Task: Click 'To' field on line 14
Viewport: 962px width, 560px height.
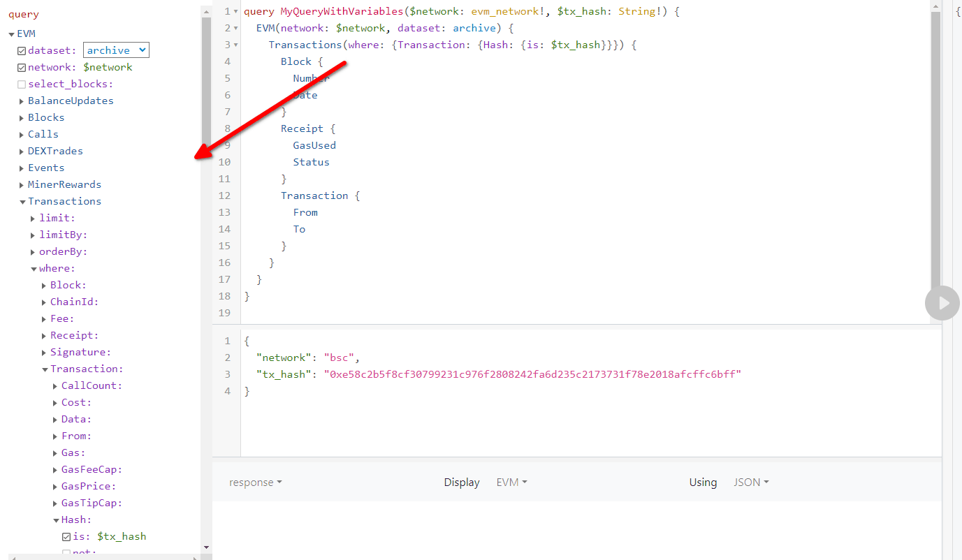Action: pyautogui.click(x=299, y=230)
